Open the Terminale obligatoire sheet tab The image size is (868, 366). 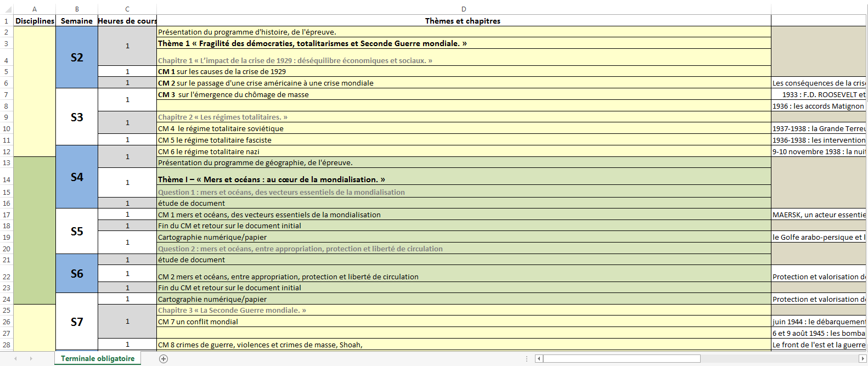point(98,358)
